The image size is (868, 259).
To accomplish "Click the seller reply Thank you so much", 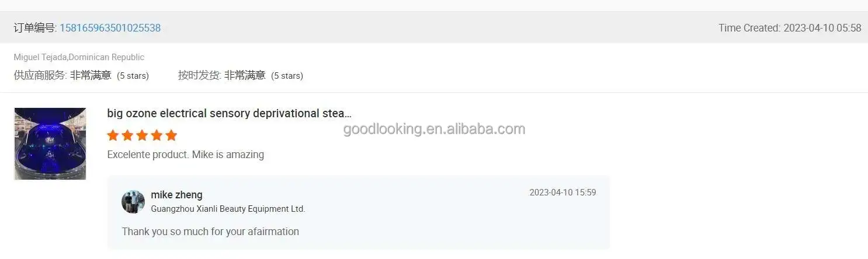I will point(210,232).
